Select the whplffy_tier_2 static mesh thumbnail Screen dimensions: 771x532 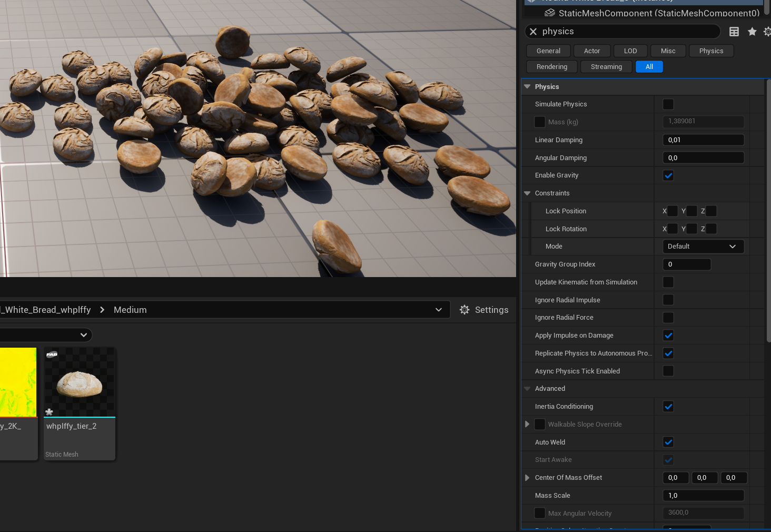click(x=80, y=383)
